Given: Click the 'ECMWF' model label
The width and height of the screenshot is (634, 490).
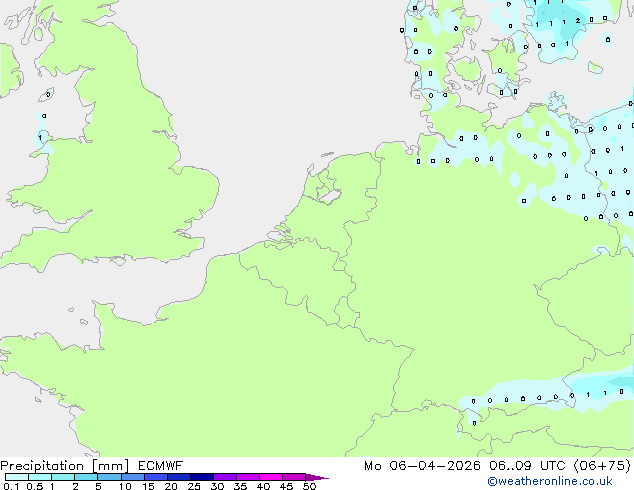Looking at the screenshot, I should 161,466.
